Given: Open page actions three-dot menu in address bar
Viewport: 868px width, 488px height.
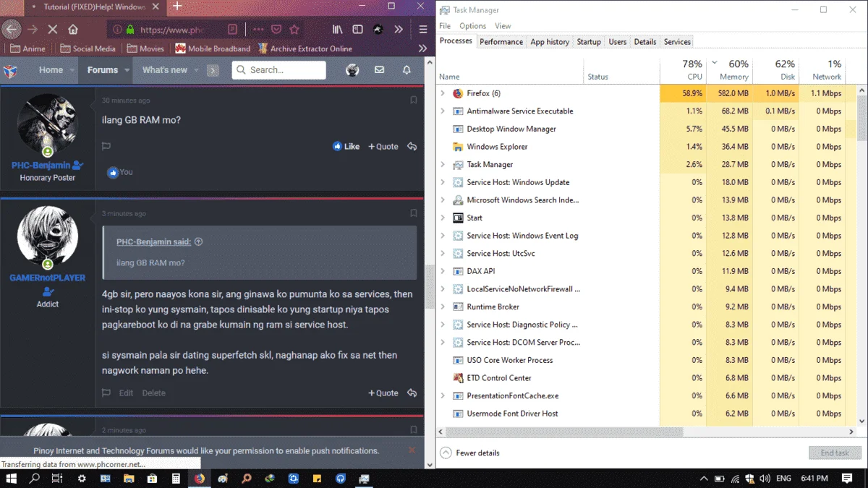Looking at the screenshot, I should [258, 30].
